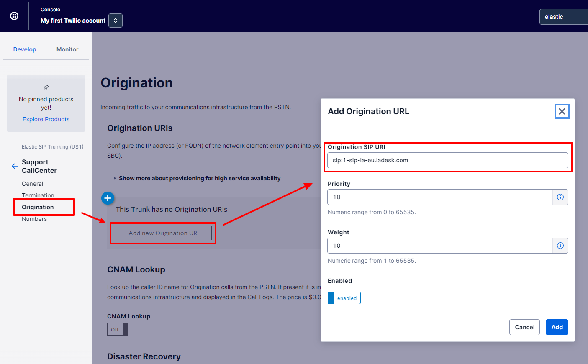Switch to the Monitor tab

(67, 49)
